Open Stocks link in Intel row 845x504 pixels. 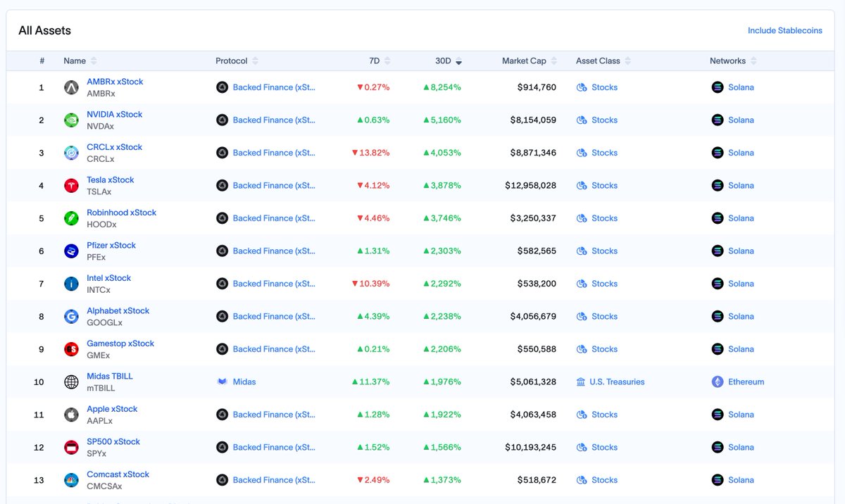(604, 284)
